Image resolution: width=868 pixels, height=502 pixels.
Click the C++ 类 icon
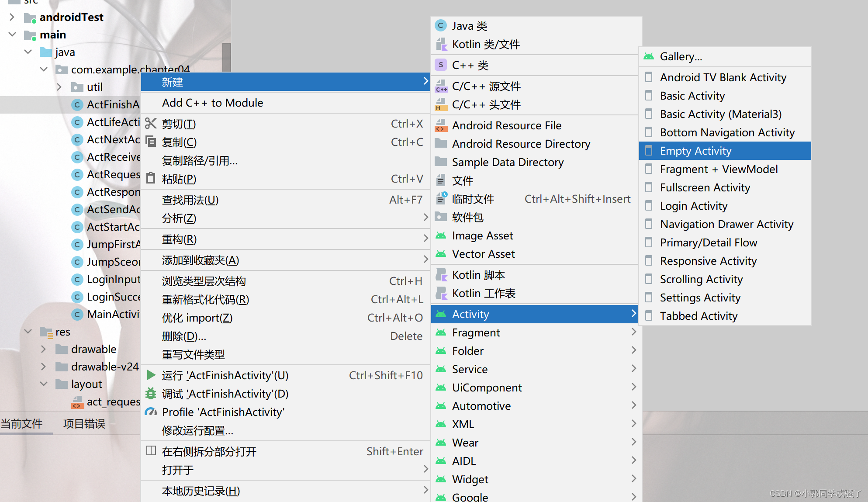pos(441,65)
